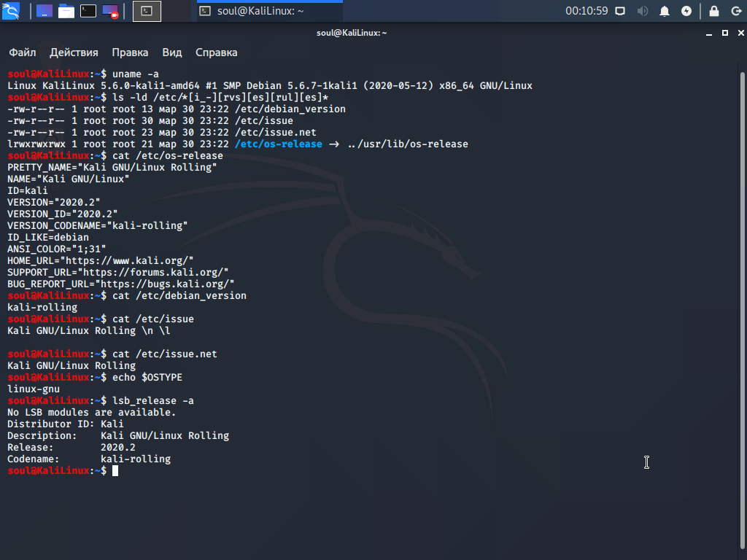The width and height of the screenshot is (747, 560).
Task: Click the muted volume speaker icon
Action: click(x=643, y=11)
